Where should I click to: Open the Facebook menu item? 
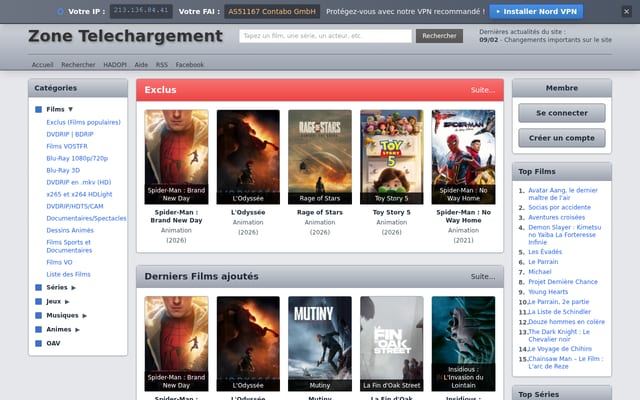189,64
